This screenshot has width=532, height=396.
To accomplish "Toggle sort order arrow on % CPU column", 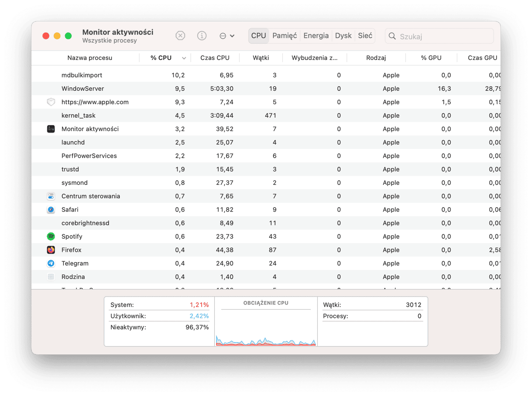I will [x=184, y=58].
